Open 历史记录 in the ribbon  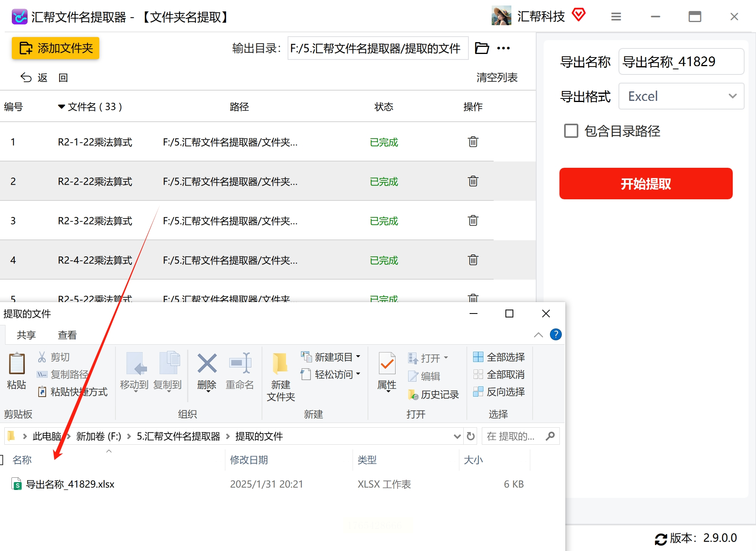point(433,394)
